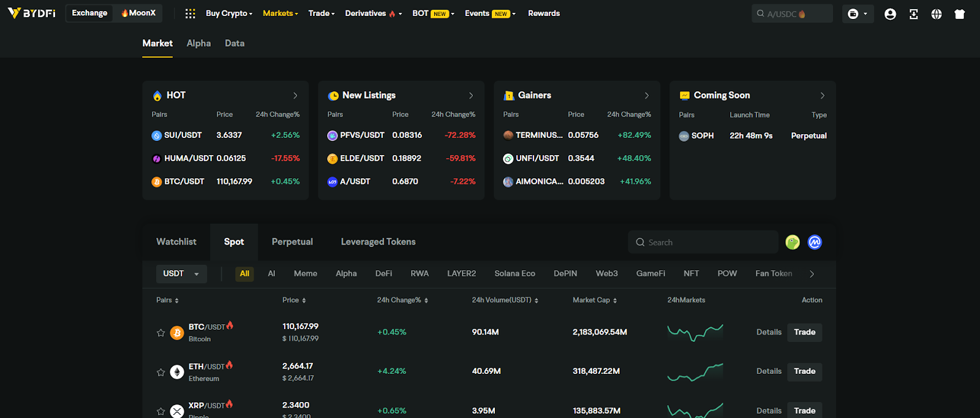Click the Coming Soon header icon
The height and width of the screenshot is (418, 980).
pos(685,96)
